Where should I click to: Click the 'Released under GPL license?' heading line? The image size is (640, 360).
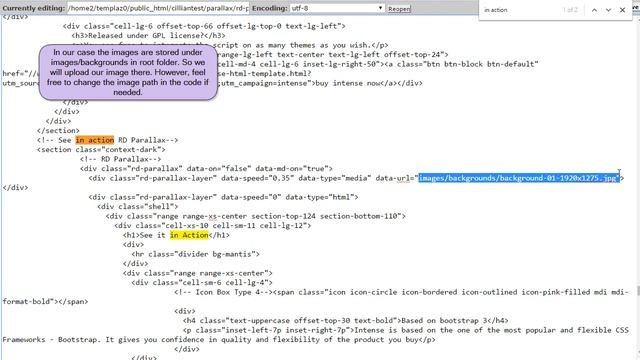[149, 36]
